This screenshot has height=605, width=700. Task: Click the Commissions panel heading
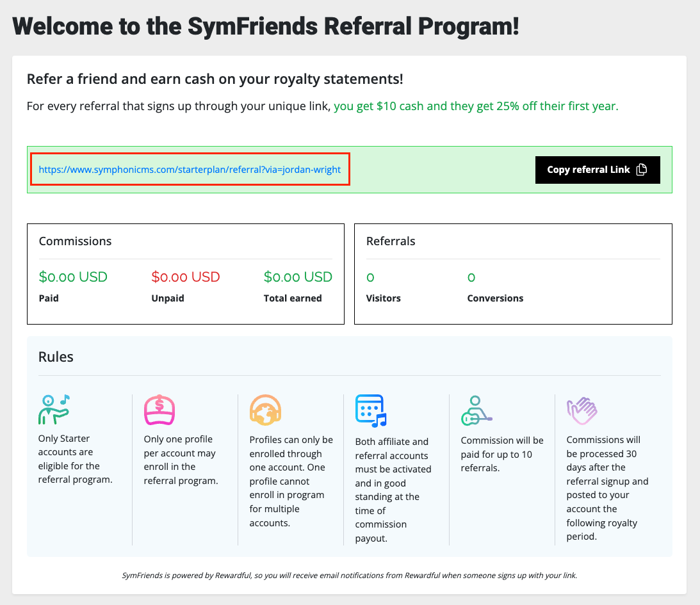(75, 241)
